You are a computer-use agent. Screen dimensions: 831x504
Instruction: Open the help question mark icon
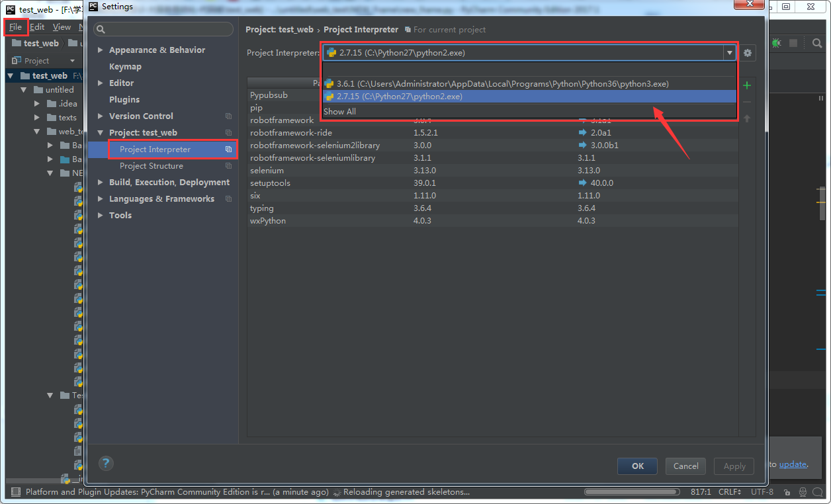pyautogui.click(x=106, y=463)
